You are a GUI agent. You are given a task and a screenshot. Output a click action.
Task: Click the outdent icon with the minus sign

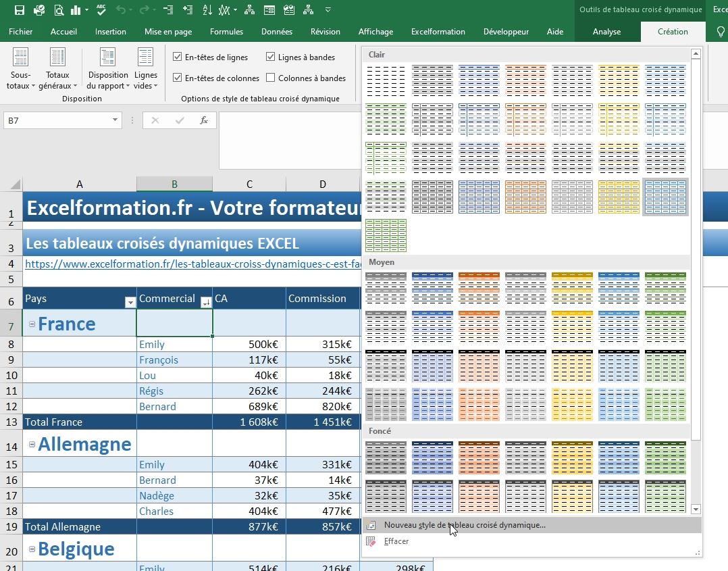(x=168, y=9)
